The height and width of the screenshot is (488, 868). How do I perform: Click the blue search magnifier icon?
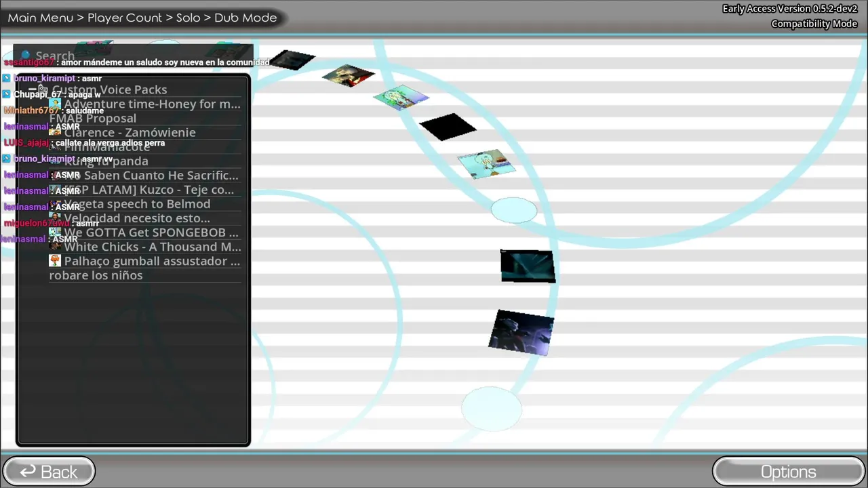tap(26, 56)
